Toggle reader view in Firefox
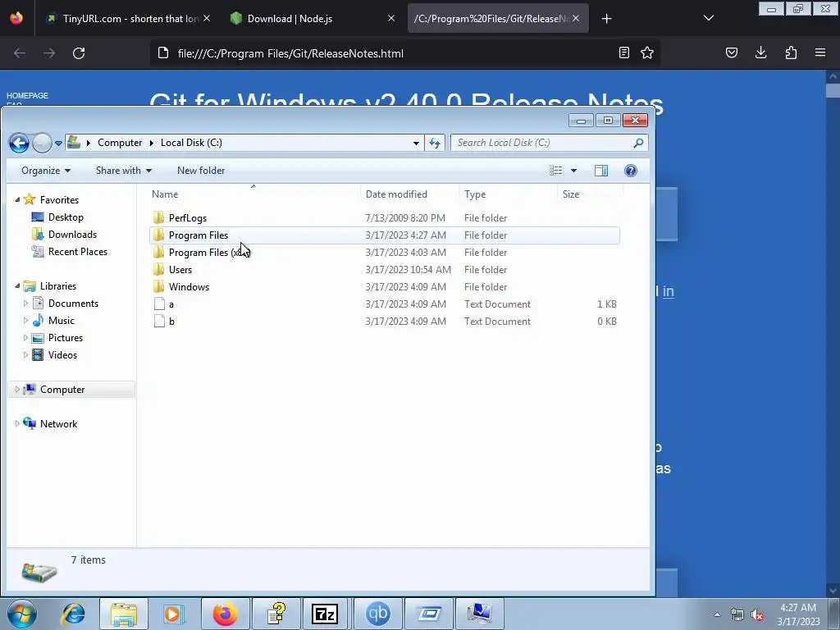The height and width of the screenshot is (630, 840). click(x=623, y=52)
